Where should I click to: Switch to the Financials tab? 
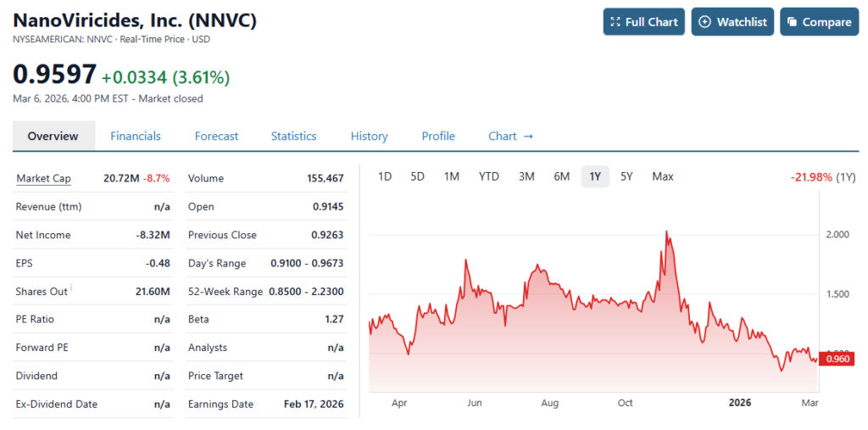click(x=136, y=136)
